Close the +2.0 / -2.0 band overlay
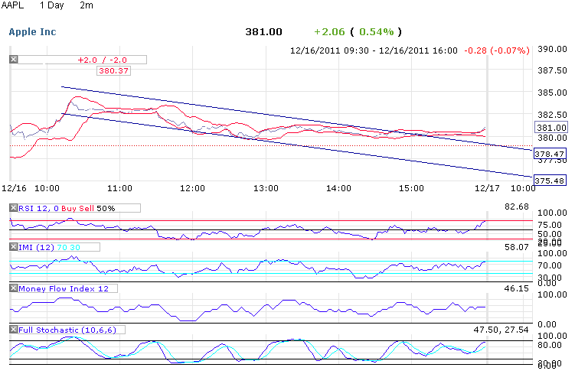The height and width of the screenshot is (374, 588). coord(14,59)
